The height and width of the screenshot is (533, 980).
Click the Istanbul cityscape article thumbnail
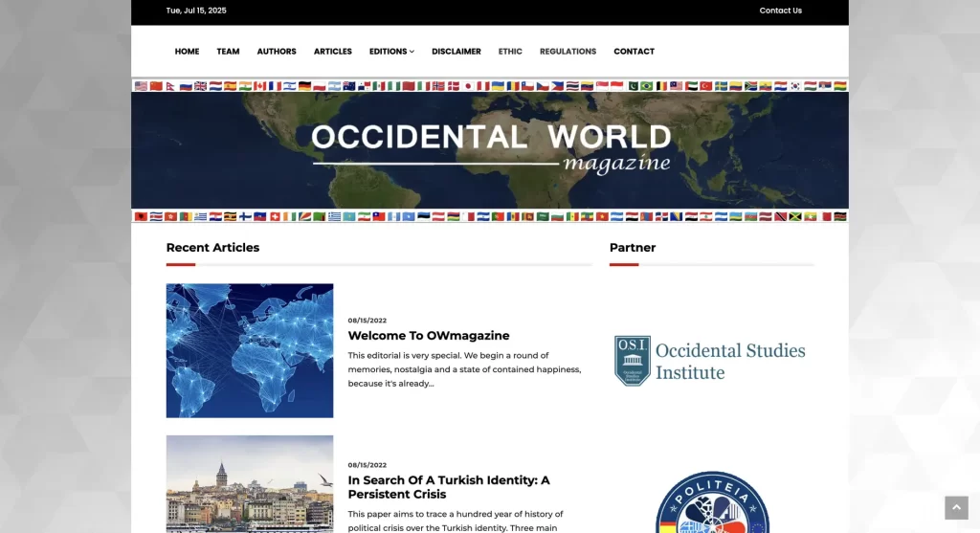click(250, 483)
